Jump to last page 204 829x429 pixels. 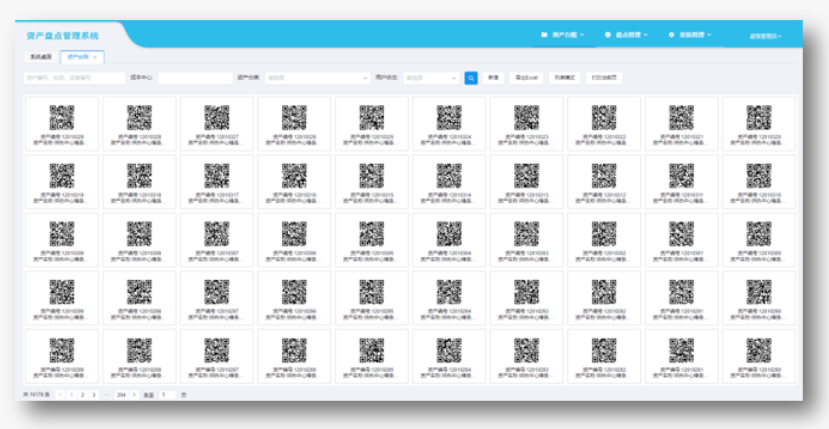121,395
